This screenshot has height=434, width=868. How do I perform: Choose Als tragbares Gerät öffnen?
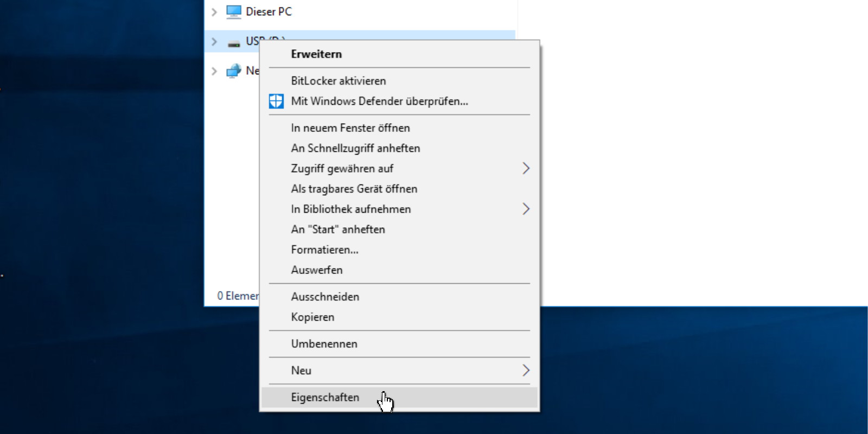(399, 189)
